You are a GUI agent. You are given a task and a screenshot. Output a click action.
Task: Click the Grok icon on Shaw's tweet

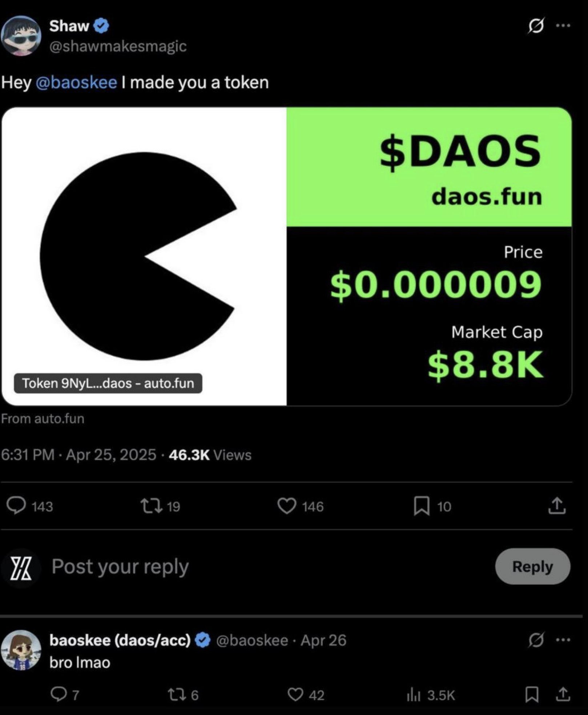(x=538, y=25)
